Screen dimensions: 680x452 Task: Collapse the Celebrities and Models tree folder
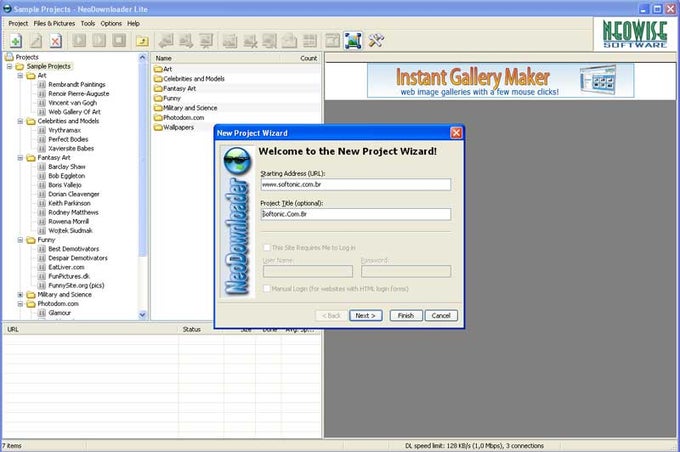click(20, 121)
